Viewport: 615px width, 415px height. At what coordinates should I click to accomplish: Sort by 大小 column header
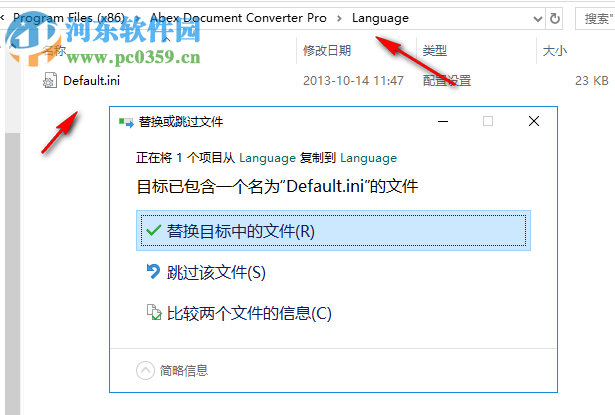[554, 50]
